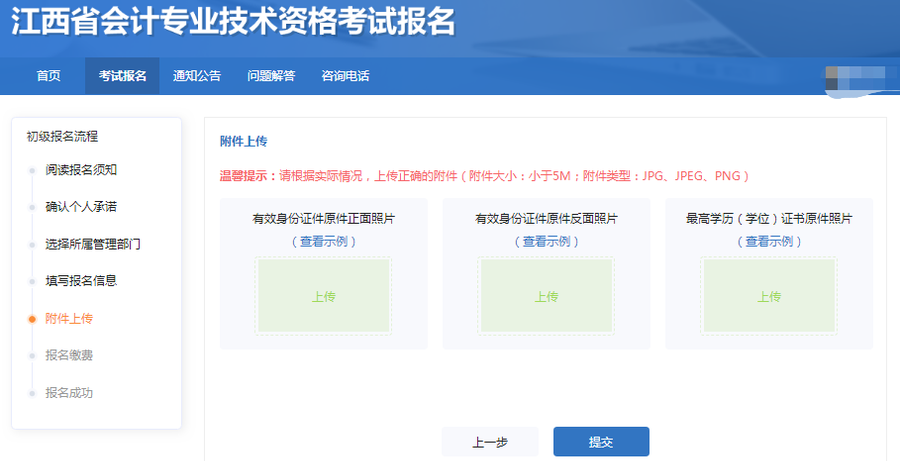Select the 考试报名 navigation tab
This screenshot has width=900, height=461.
[x=122, y=76]
